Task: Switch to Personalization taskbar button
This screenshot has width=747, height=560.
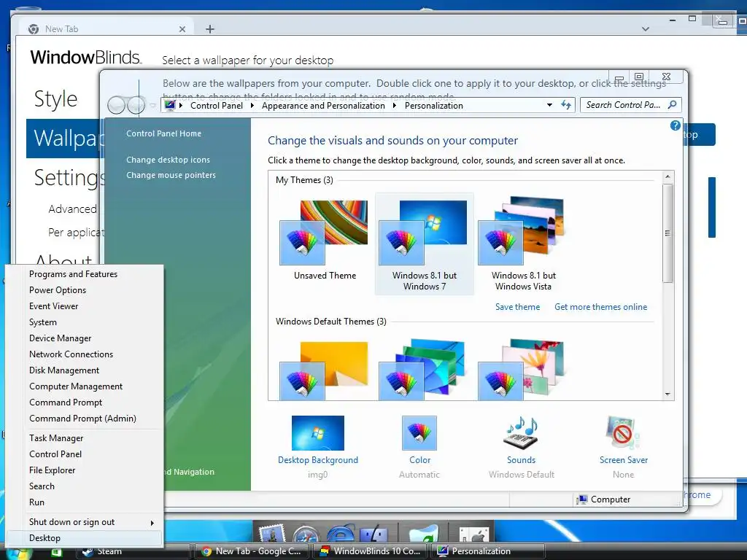Action: coord(488,551)
